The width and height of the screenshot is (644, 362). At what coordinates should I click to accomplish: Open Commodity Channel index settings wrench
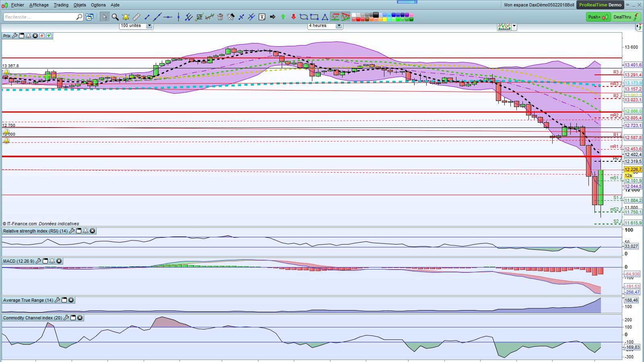point(66,318)
